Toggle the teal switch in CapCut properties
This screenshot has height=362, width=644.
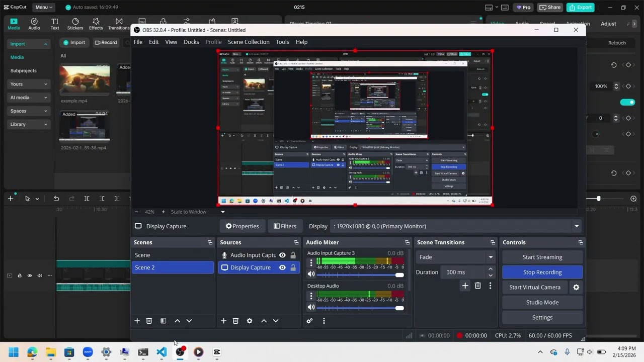point(627,102)
